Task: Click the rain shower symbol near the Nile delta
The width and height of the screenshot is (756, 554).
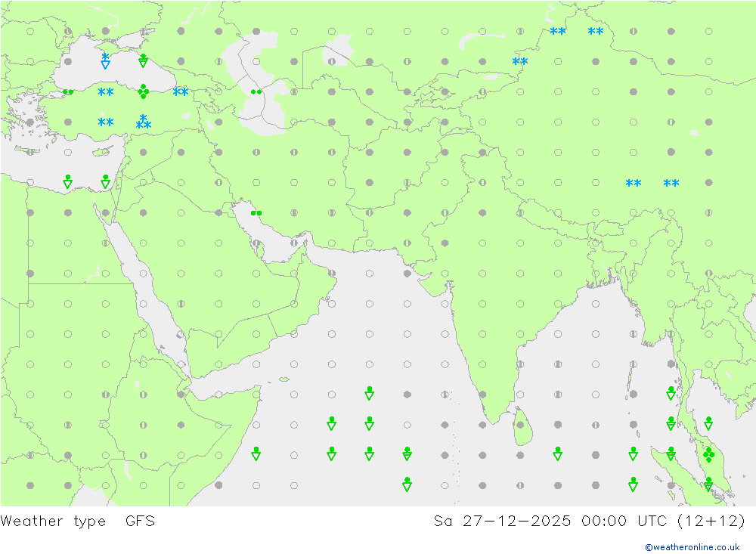Action: [x=106, y=182]
